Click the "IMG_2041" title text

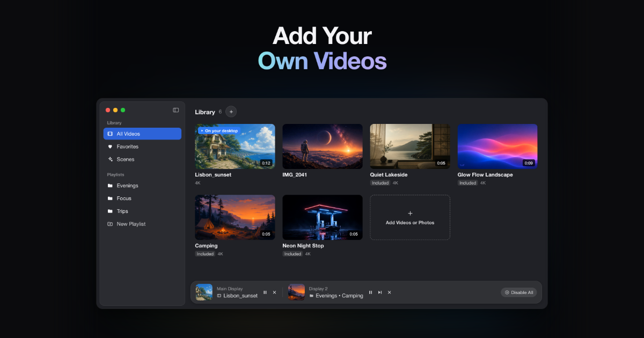(x=295, y=175)
